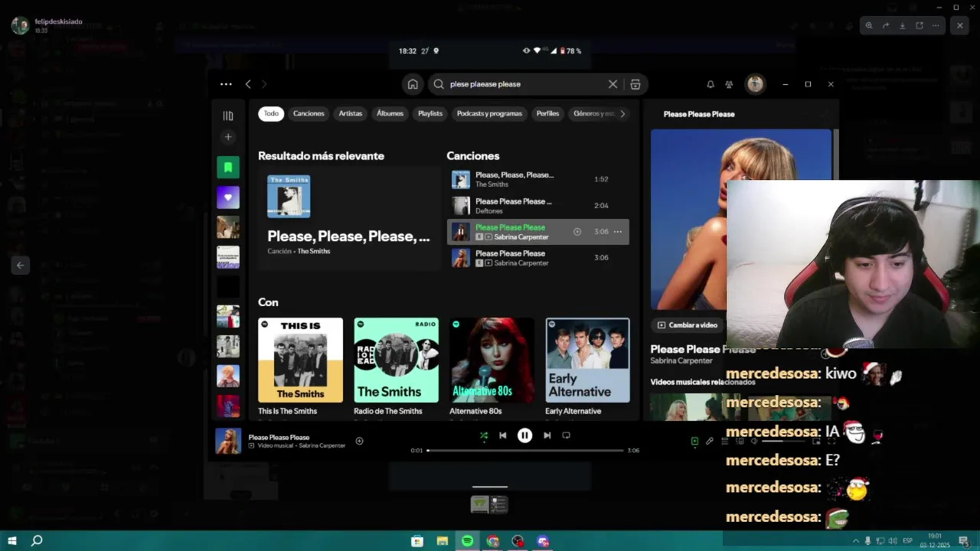Seek using the song progress bar
The width and height of the screenshot is (980, 551).
click(x=525, y=451)
